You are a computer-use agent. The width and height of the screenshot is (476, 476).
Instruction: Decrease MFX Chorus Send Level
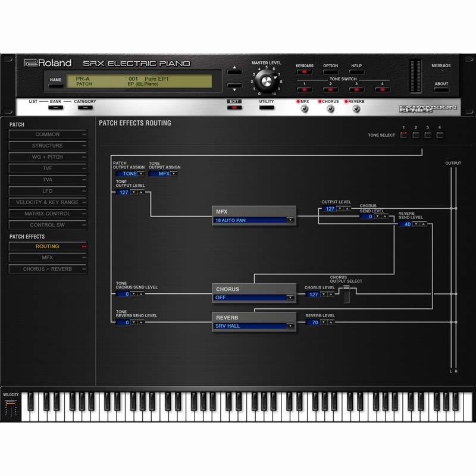[x=377, y=216]
